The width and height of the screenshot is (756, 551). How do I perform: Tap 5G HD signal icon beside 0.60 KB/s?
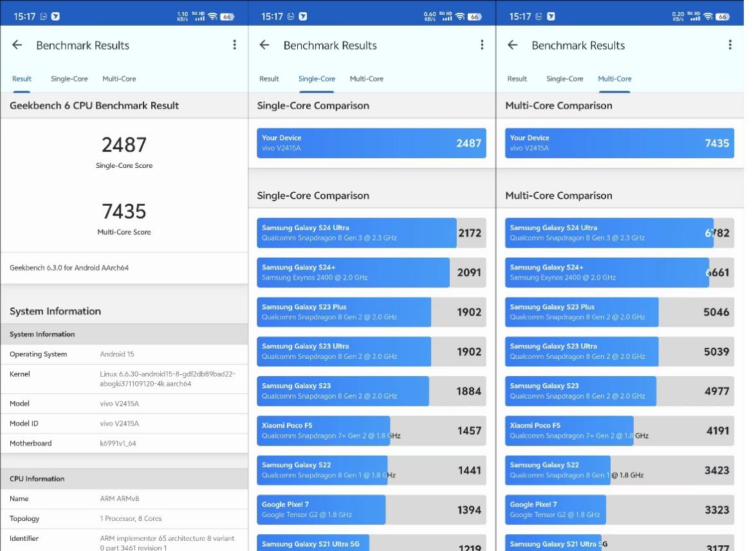(x=445, y=16)
